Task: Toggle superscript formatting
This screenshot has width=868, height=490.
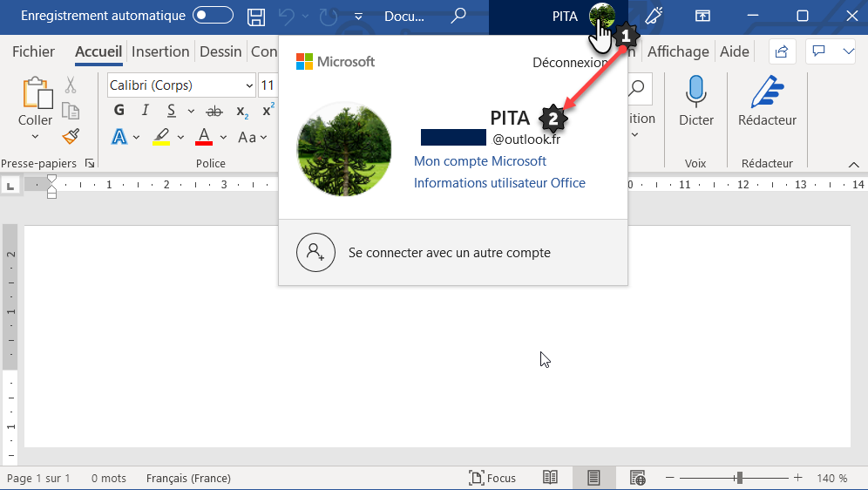Action: pyautogui.click(x=268, y=110)
